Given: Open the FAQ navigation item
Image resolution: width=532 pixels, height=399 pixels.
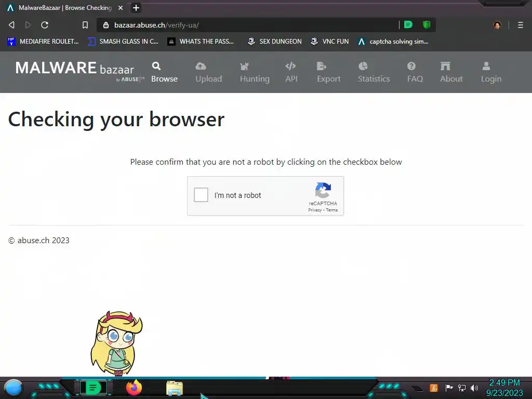Looking at the screenshot, I should point(415,72).
